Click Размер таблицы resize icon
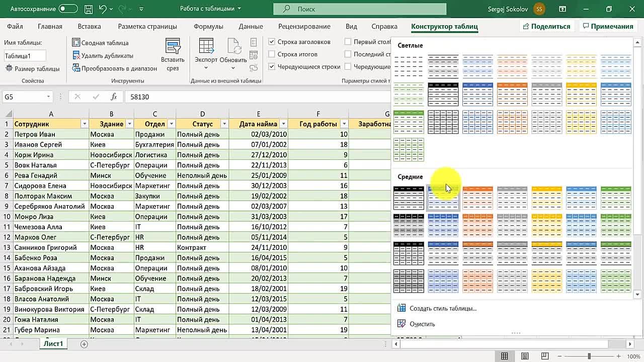644x362 pixels. [9, 68]
